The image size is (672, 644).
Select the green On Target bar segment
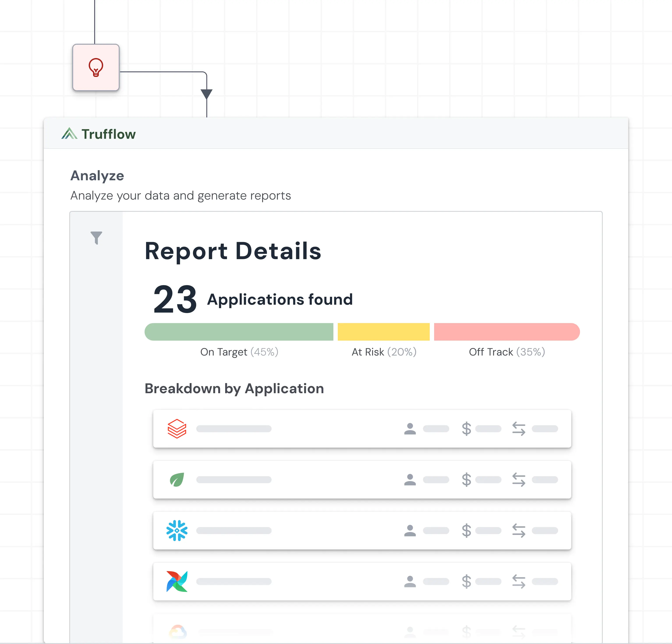[x=239, y=332]
